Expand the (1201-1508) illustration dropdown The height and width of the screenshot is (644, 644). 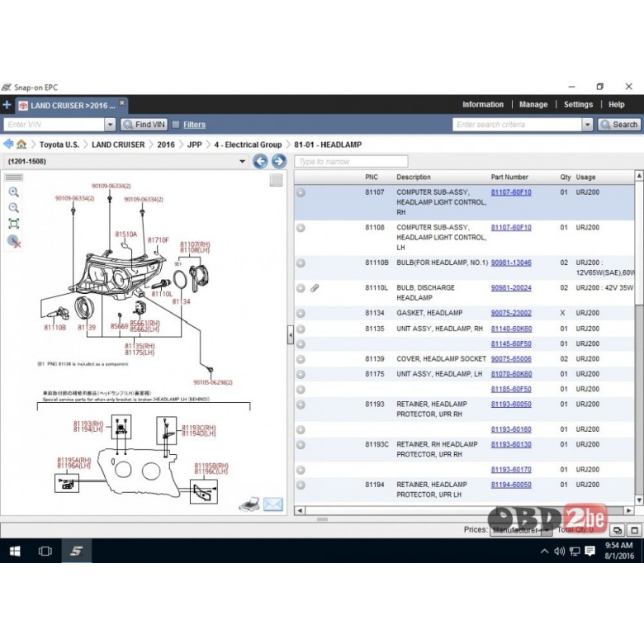[242, 161]
